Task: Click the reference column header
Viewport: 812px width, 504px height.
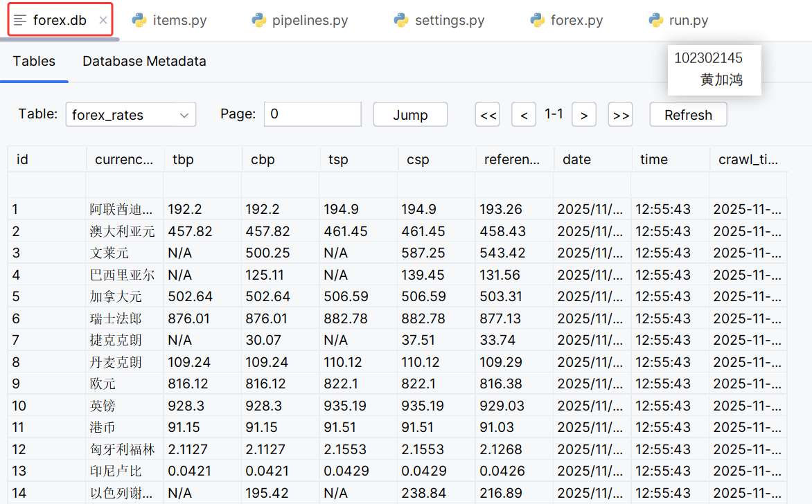Action: click(515, 159)
